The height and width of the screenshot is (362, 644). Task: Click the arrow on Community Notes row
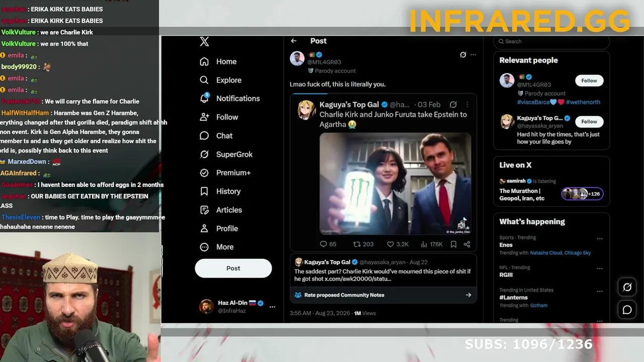coord(468,295)
